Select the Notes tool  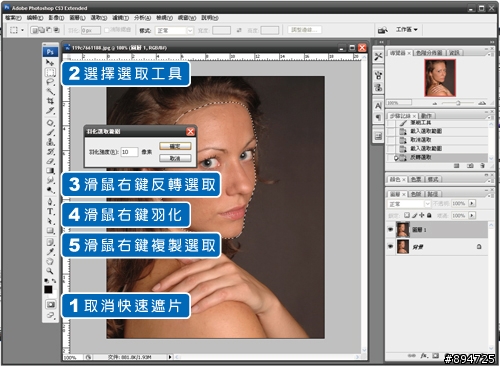[50, 242]
